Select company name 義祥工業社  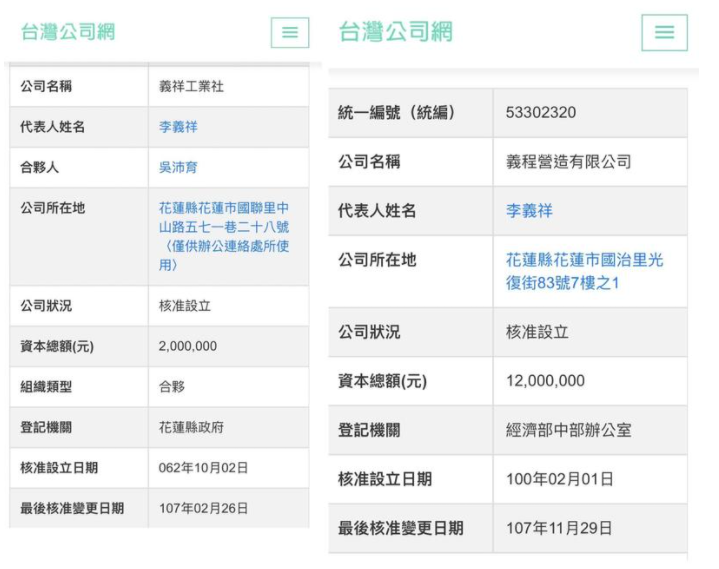point(191,86)
